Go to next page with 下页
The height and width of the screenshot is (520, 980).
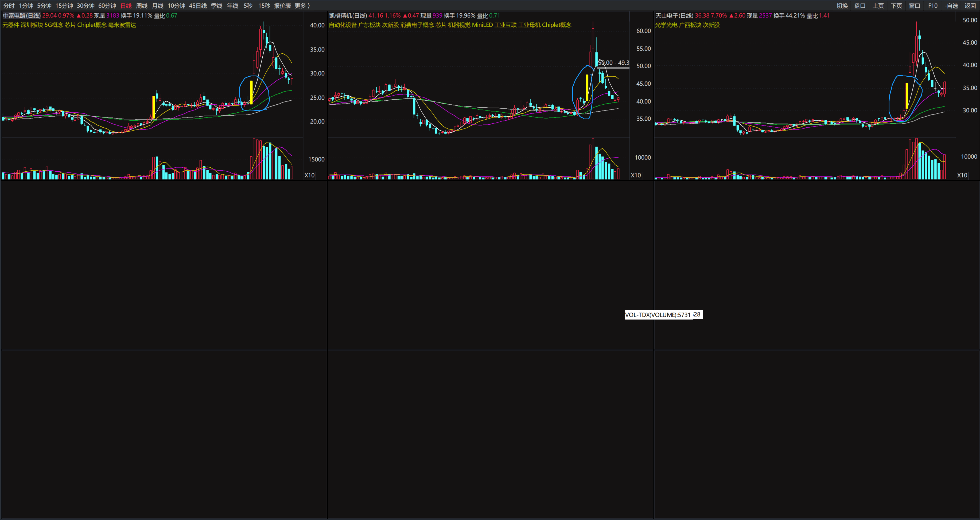click(896, 6)
